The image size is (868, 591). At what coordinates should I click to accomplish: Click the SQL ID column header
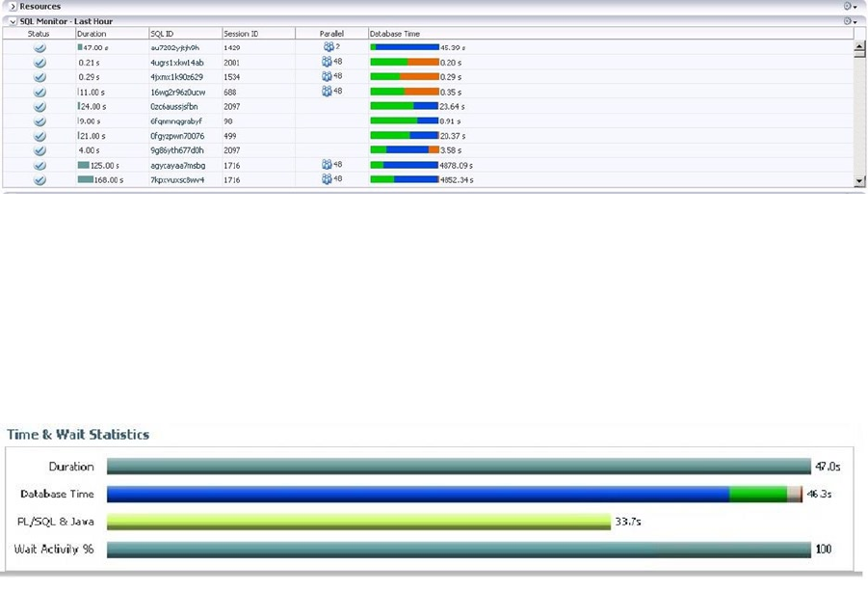coord(162,34)
